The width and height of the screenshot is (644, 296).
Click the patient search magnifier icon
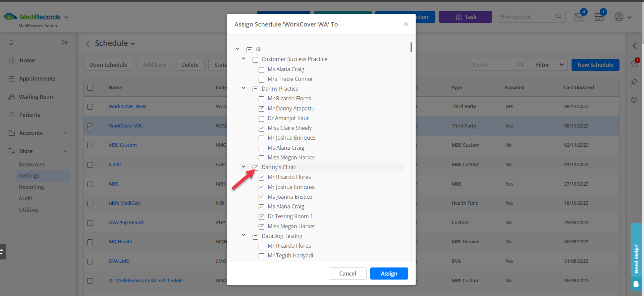pyautogui.click(x=559, y=16)
